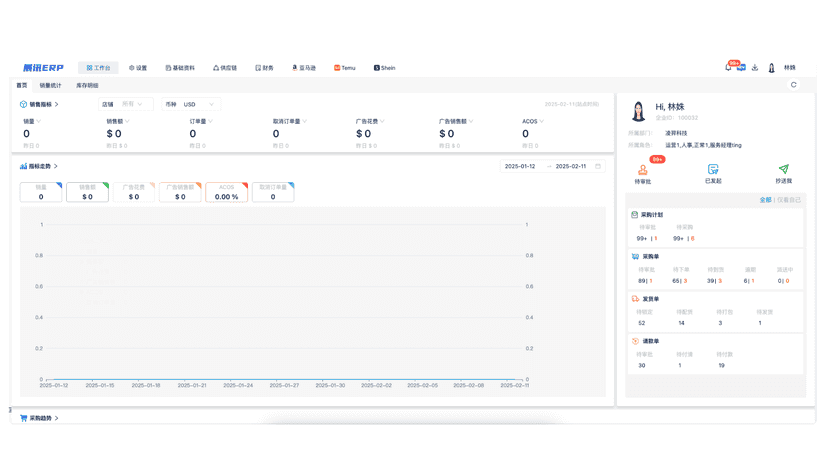Switch to the 库存明细 tab
Screen dimensions: 828x466
pos(87,85)
